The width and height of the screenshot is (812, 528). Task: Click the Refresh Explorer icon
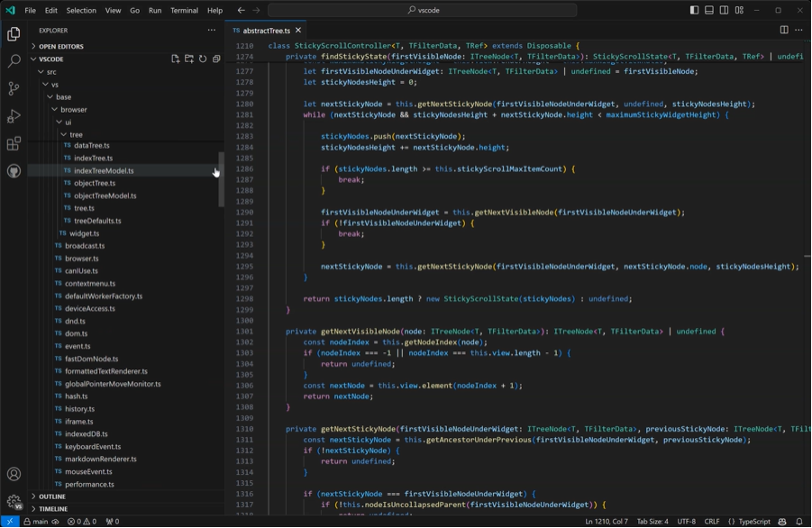(x=203, y=59)
